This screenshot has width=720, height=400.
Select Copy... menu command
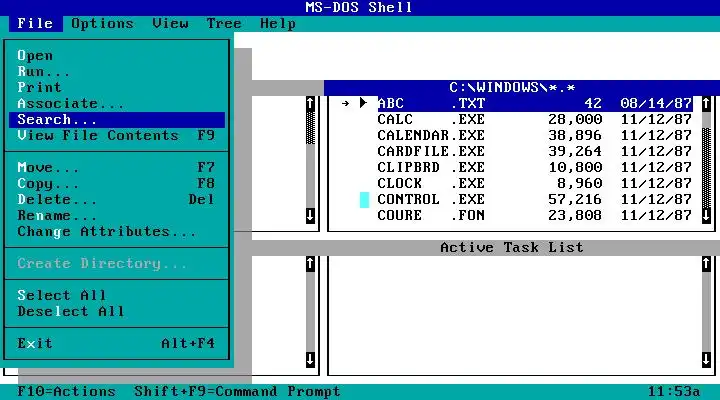tap(117, 183)
